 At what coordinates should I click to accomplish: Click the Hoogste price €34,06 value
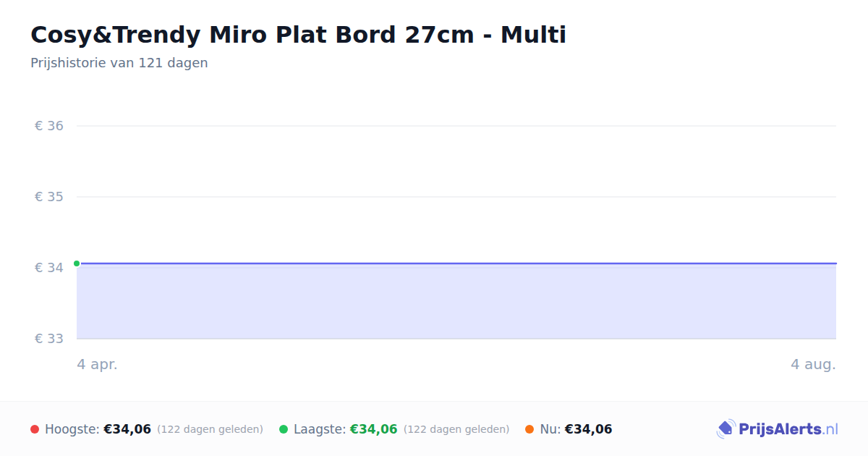[x=127, y=429]
